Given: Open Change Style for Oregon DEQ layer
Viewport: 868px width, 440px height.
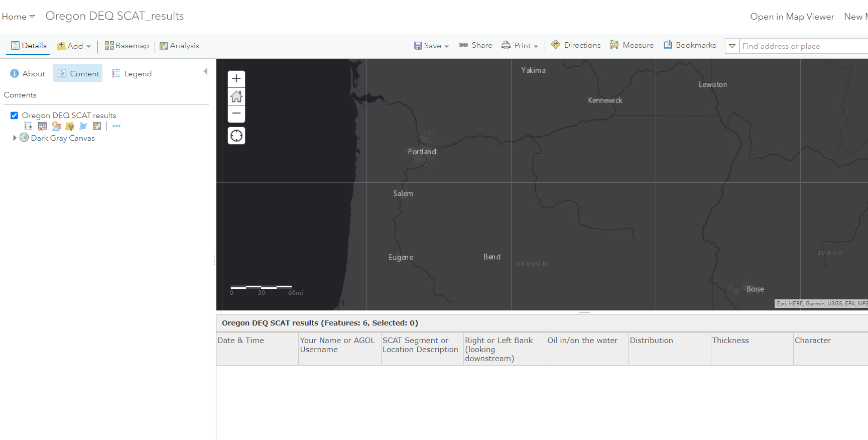Looking at the screenshot, I should coord(56,126).
